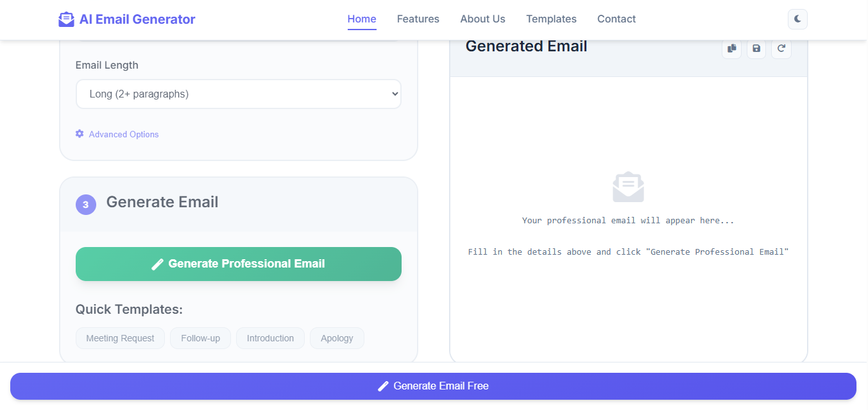This screenshot has height=410, width=868.
Task: Open the About Us page link
Action: click(x=482, y=19)
